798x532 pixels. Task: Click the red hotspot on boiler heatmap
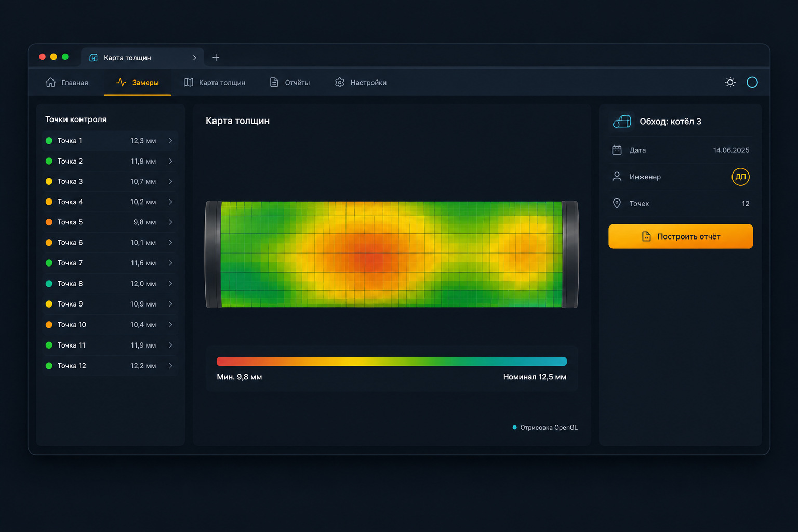pyautogui.click(x=374, y=255)
